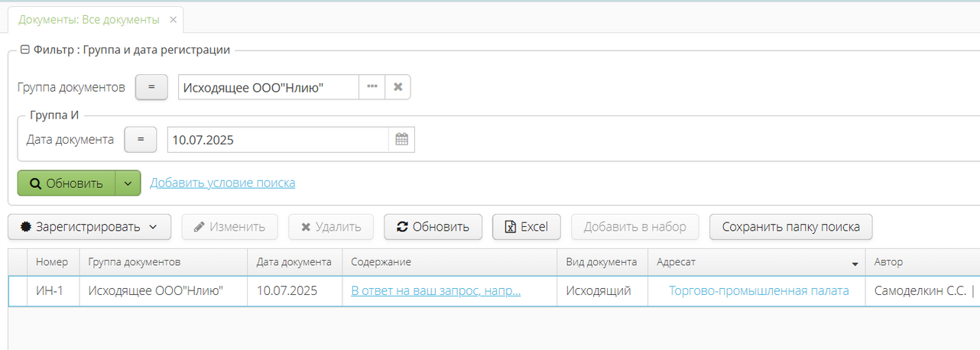Sort by the Дата документа column header
This screenshot has height=350, width=980.
[295, 262]
